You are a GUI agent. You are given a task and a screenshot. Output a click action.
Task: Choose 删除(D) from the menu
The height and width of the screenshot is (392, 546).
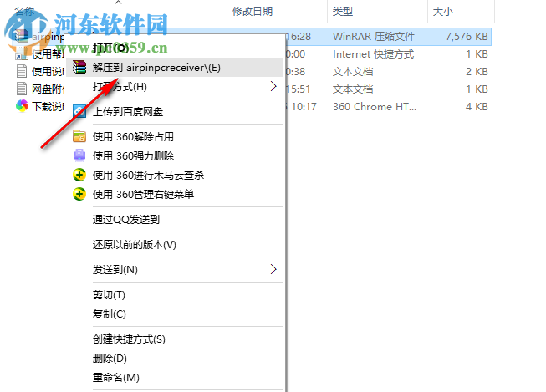click(175, 359)
